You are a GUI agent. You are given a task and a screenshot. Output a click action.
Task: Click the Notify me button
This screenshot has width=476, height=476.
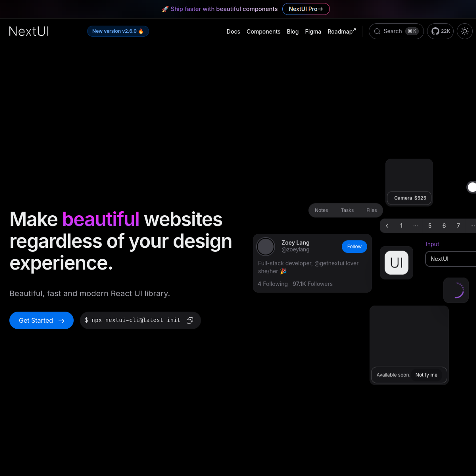[x=426, y=375]
